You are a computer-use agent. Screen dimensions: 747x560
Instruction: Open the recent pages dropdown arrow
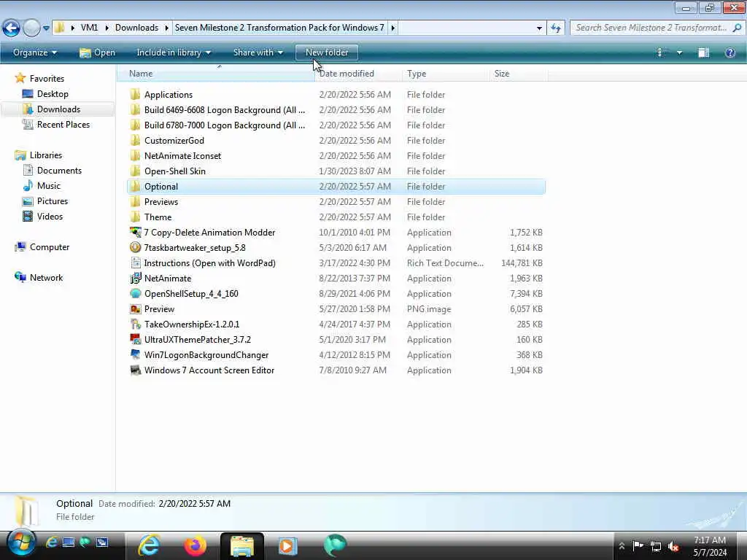(x=46, y=28)
